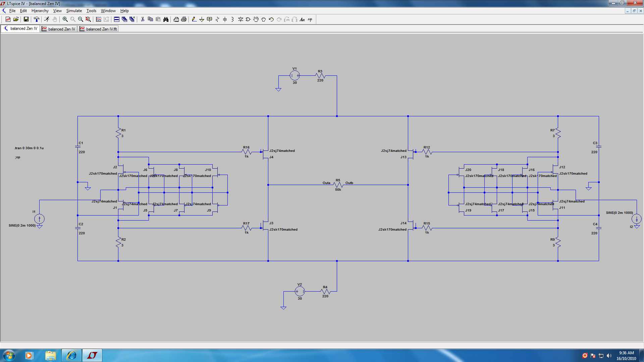Place a Diode from toolbar
644x362 pixels.
click(x=240, y=19)
